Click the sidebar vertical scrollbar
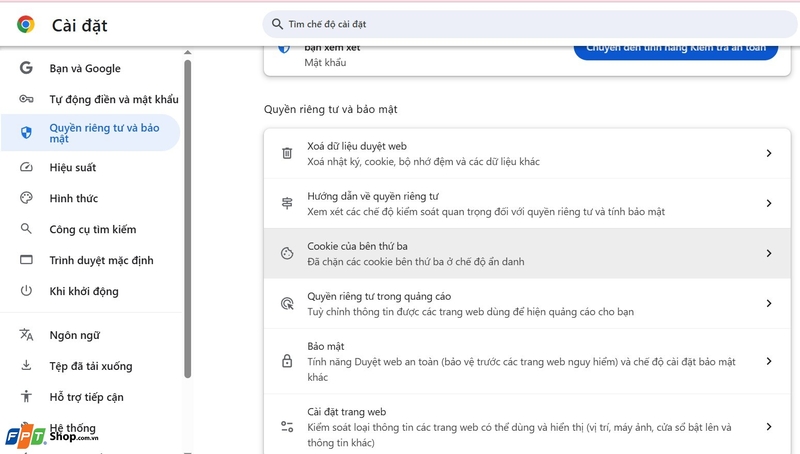 tap(187, 220)
